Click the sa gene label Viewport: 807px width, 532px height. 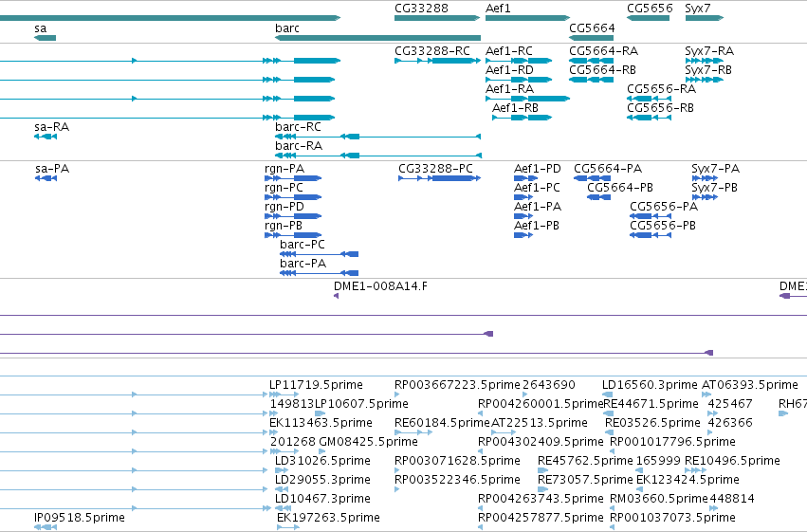[40, 28]
